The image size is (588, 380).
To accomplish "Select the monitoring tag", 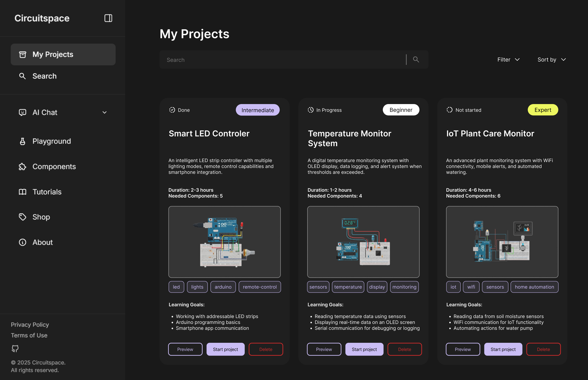I will (x=404, y=287).
